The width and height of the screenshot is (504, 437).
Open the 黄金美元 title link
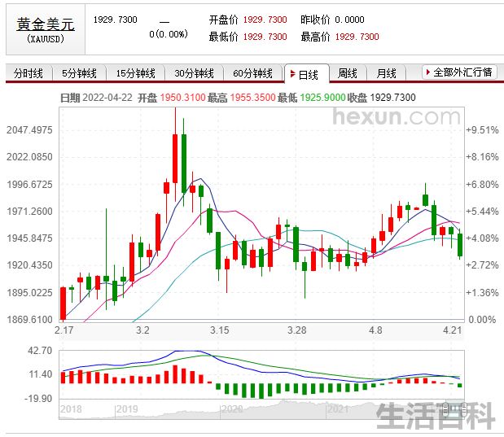tap(46, 24)
